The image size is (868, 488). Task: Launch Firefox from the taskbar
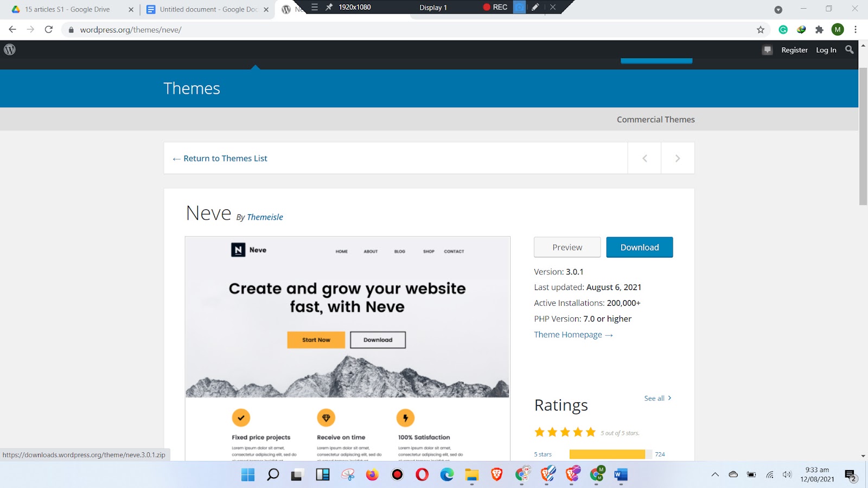pos(372,475)
